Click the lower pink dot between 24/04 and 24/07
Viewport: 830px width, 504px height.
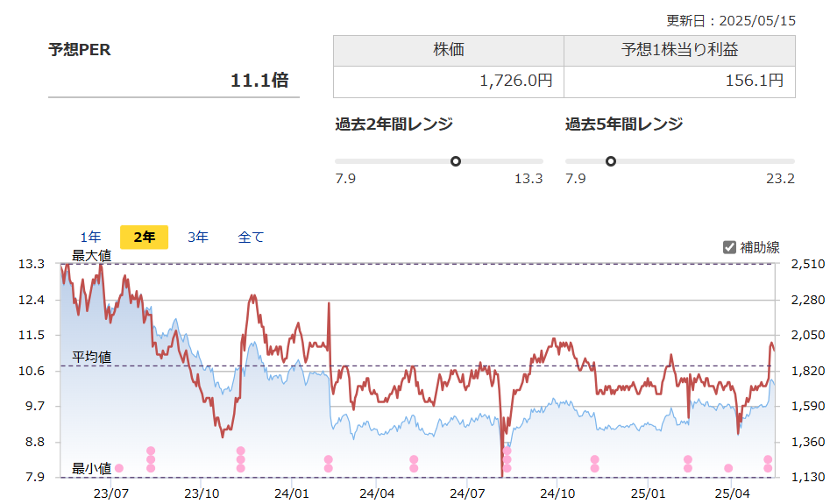point(414,468)
